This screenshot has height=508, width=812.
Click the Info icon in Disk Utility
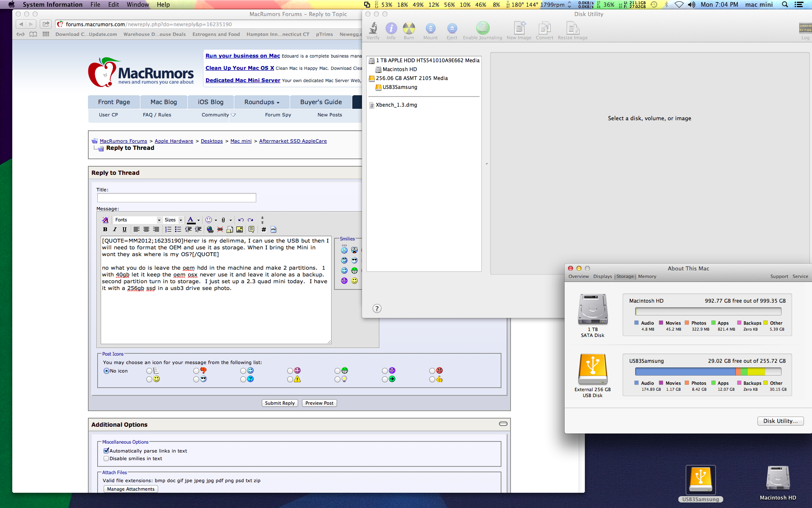391,31
